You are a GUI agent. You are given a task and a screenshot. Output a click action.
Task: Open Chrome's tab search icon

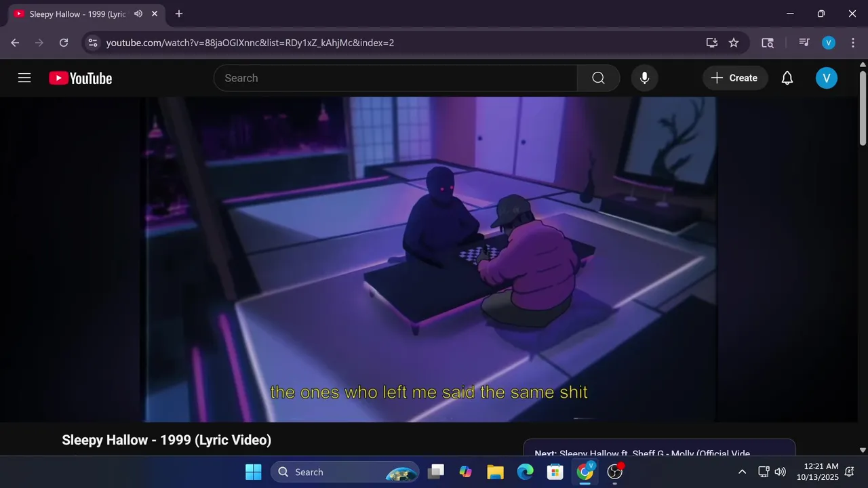click(768, 43)
